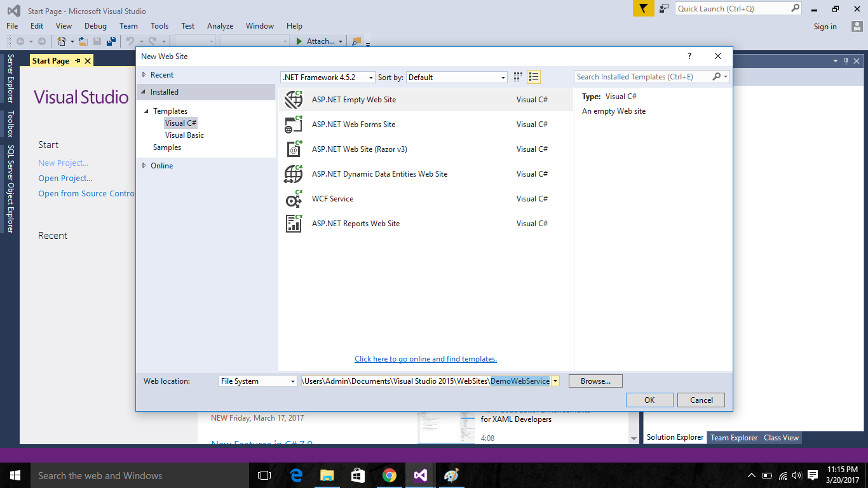Select the Visual Basic template category
Screen dimensions: 868x488
tap(184, 135)
